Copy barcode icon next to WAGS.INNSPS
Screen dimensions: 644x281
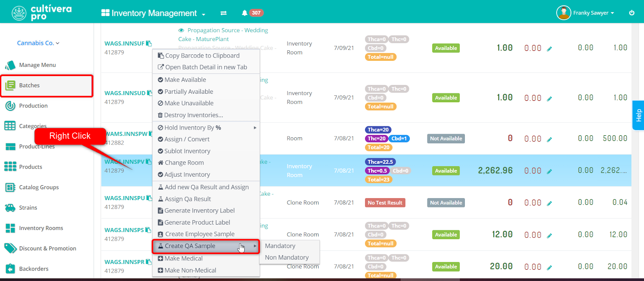[148, 230]
